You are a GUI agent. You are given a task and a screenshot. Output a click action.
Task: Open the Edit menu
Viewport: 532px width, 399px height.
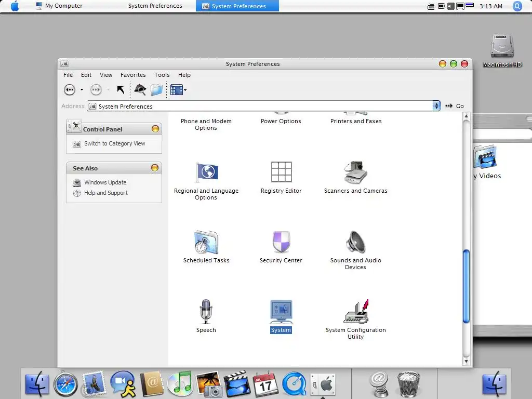tap(86, 75)
